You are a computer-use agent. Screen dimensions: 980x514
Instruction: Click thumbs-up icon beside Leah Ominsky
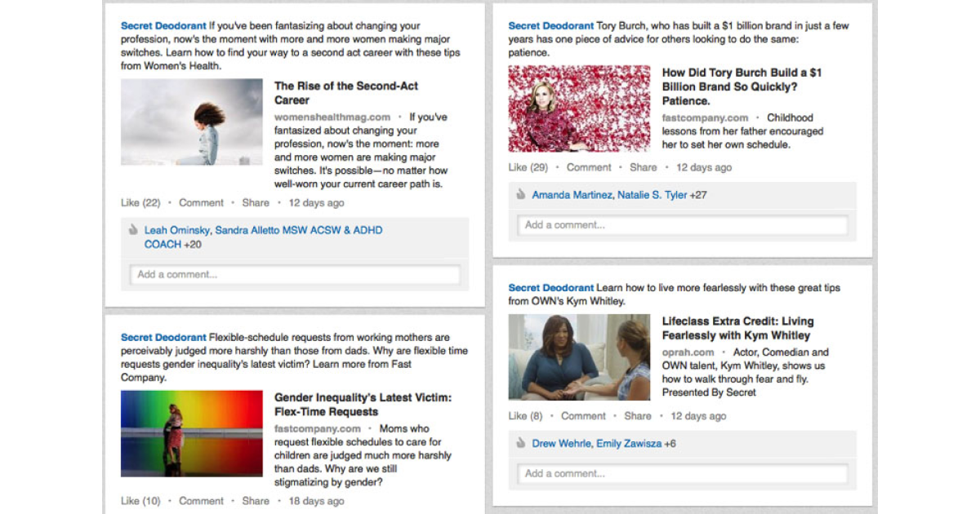click(134, 230)
